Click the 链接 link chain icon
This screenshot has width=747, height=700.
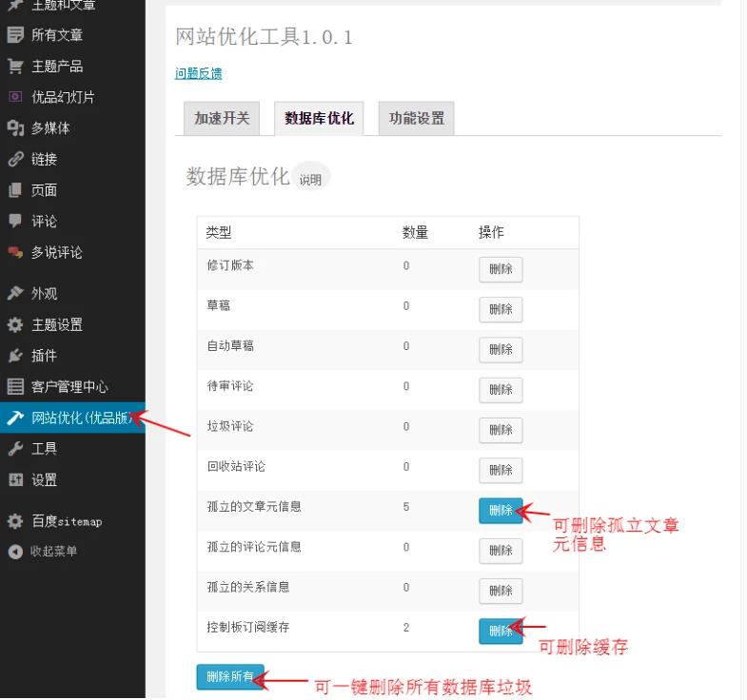click(14, 159)
